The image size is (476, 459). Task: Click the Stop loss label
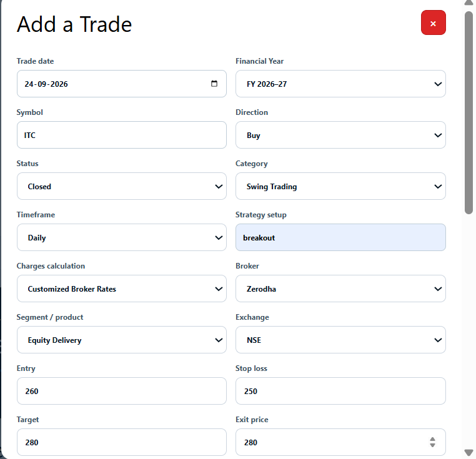coord(251,368)
